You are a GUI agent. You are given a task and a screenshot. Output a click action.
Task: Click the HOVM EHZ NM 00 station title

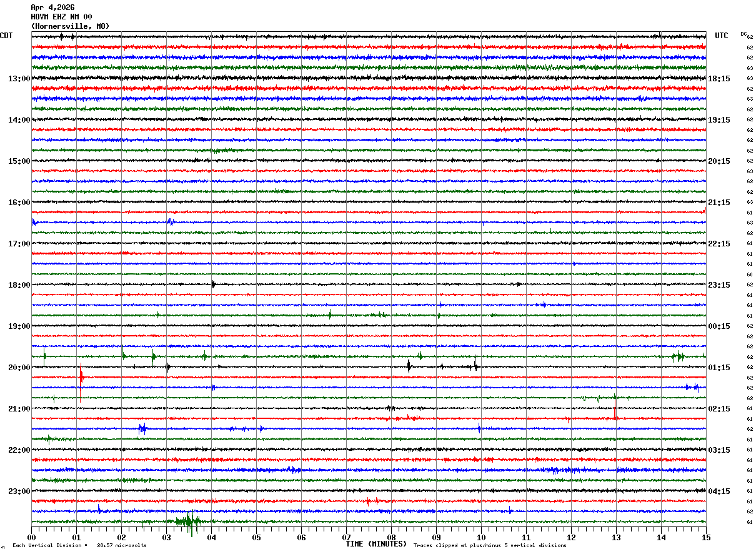pyautogui.click(x=61, y=17)
